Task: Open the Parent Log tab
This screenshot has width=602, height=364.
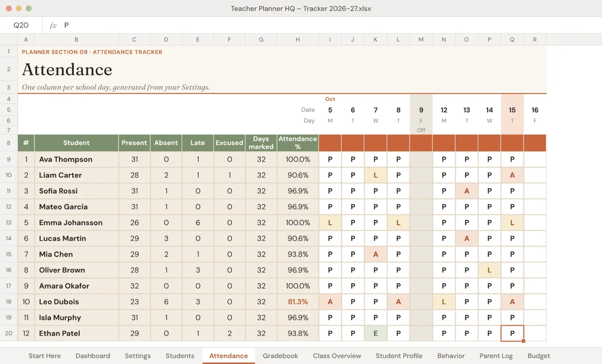Action: click(496, 355)
